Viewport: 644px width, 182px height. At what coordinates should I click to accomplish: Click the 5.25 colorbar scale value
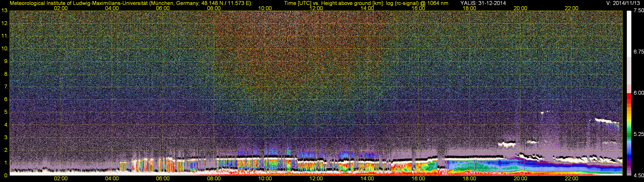638,134
